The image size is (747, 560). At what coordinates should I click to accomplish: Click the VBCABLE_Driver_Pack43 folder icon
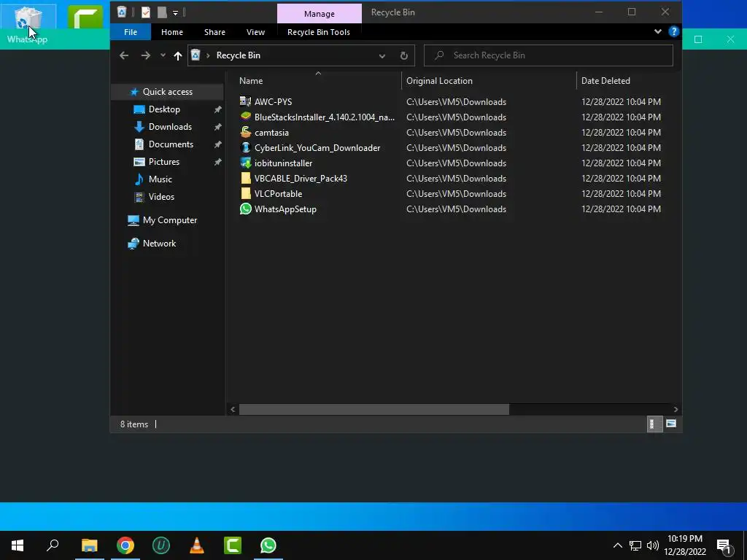coord(245,178)
